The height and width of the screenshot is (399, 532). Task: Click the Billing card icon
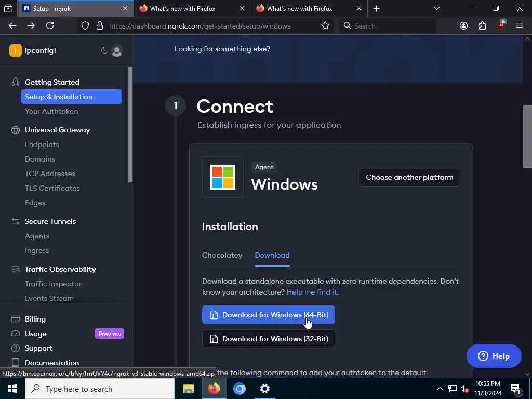pos(16,319)
